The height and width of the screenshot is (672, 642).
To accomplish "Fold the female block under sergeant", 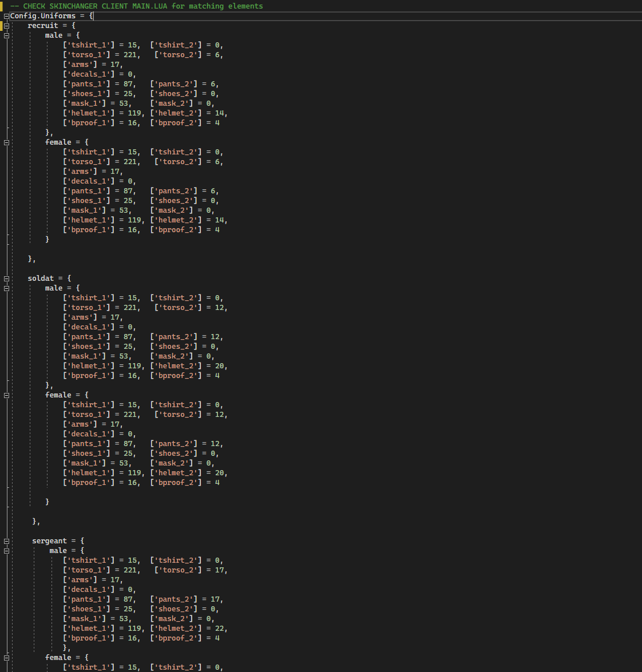I will [6, 658].
